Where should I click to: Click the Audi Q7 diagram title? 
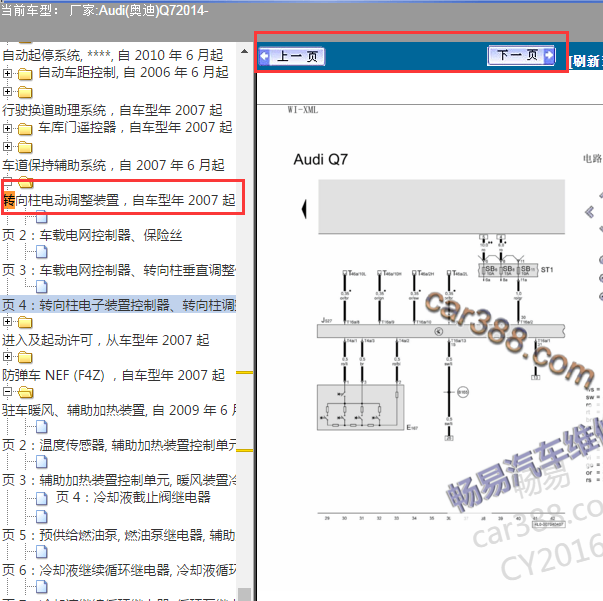pos(321,159)
